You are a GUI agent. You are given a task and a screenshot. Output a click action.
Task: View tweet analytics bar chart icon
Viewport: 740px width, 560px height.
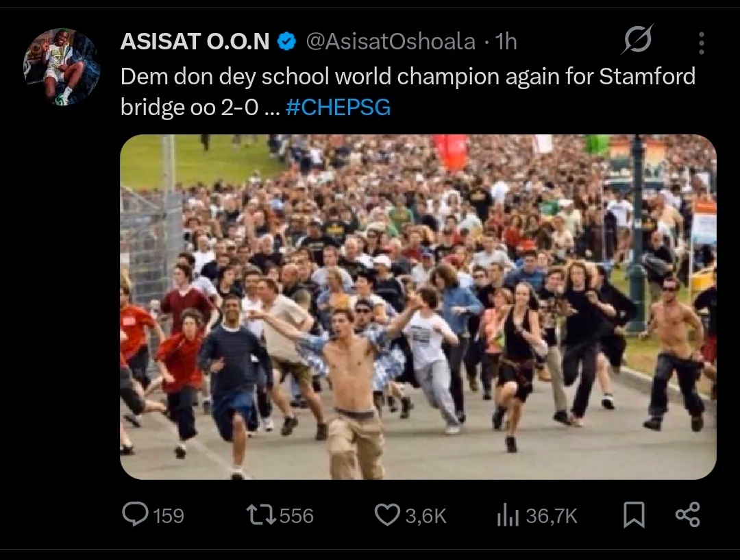click(x=508, y=515)
